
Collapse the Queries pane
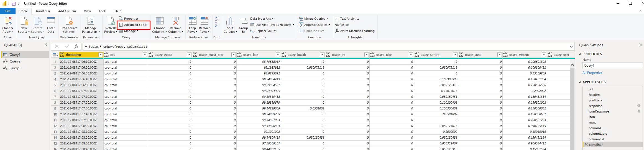tap(46, 45)
